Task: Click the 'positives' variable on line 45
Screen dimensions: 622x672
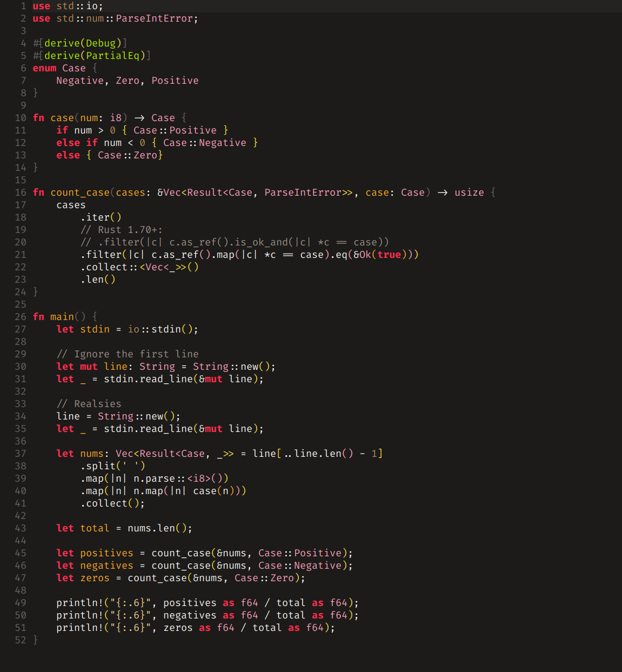Action: 107,553
